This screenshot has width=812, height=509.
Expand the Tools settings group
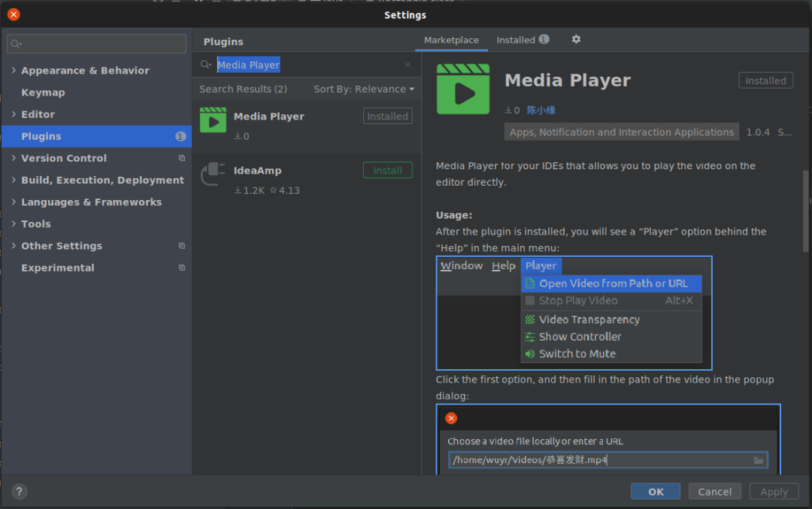tap(14, 224)
